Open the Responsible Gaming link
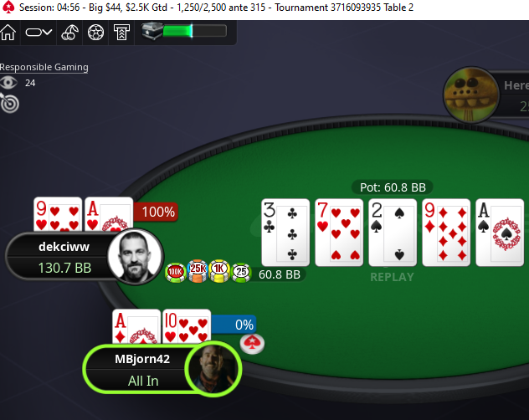Screen dimensions: 529x420 44,67
